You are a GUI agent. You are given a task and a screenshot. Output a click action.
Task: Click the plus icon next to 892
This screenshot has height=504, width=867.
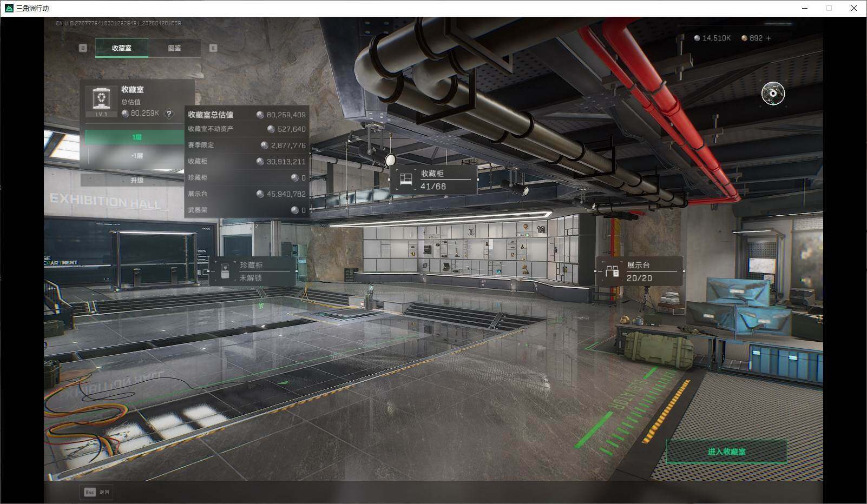[x=768, y=38]
